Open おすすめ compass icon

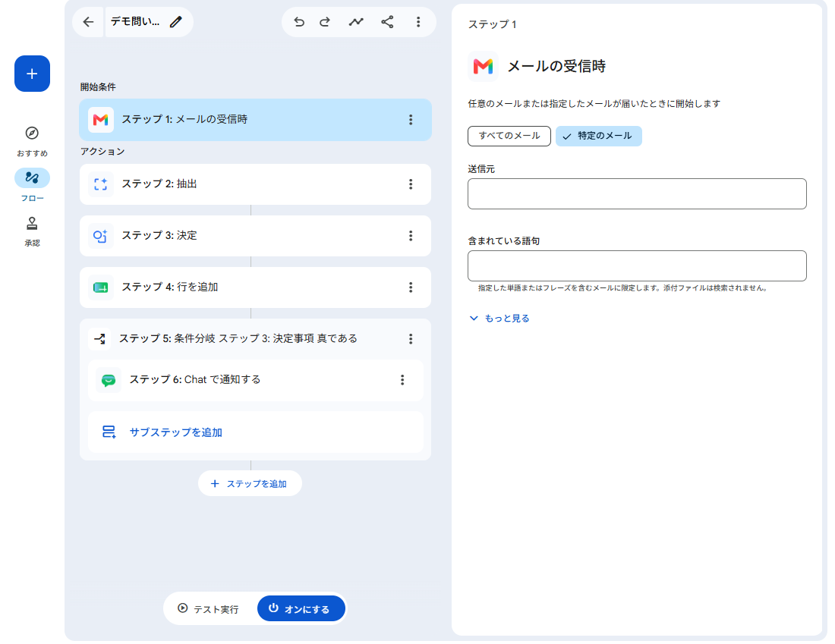tap(32, 133)
